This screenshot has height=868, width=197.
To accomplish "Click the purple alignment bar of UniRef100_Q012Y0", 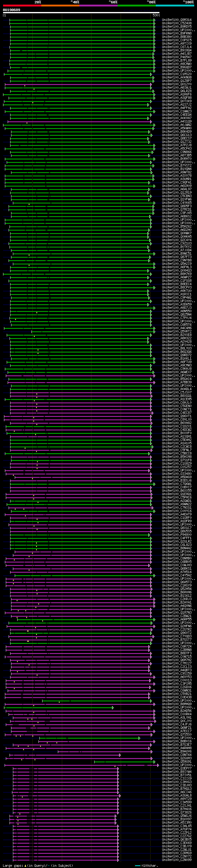I will (78, 84).
